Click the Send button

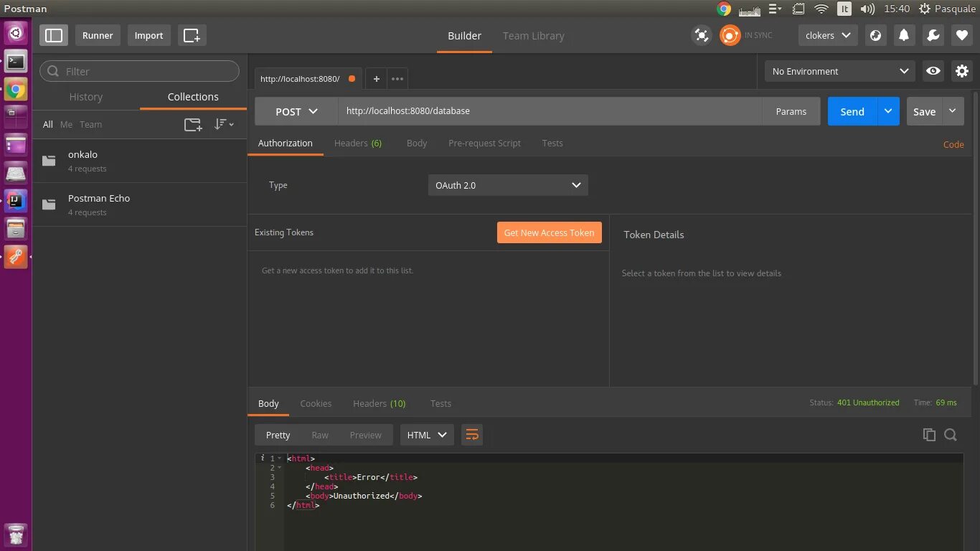852,111
